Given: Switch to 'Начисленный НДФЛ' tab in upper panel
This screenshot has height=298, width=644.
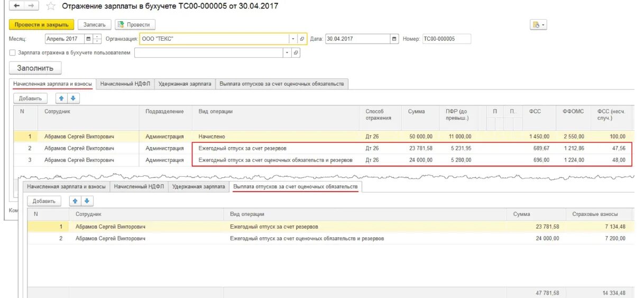Looking at the screenshot, I should coord(125,84).
